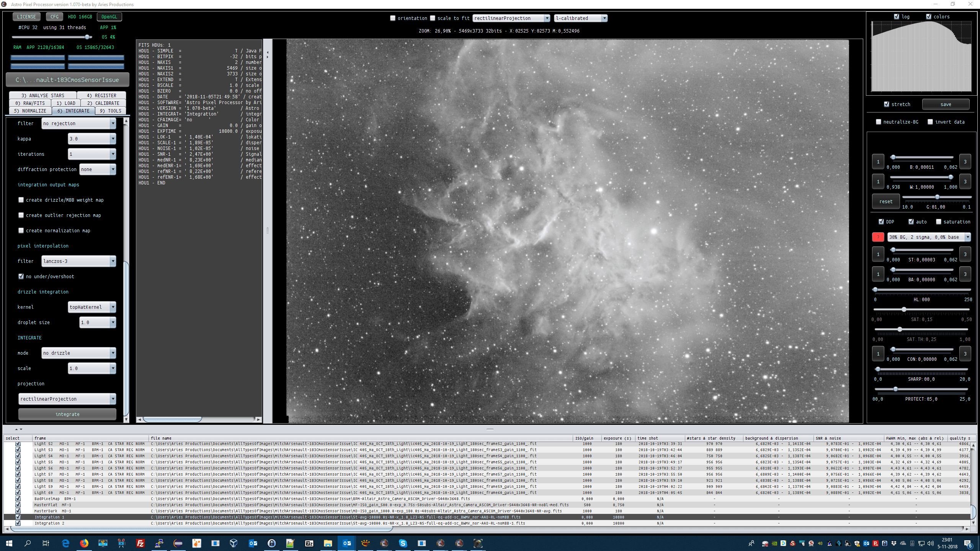Enable invert data checkbox
Screen dimensions: 980x551
(x=930, y=122)
